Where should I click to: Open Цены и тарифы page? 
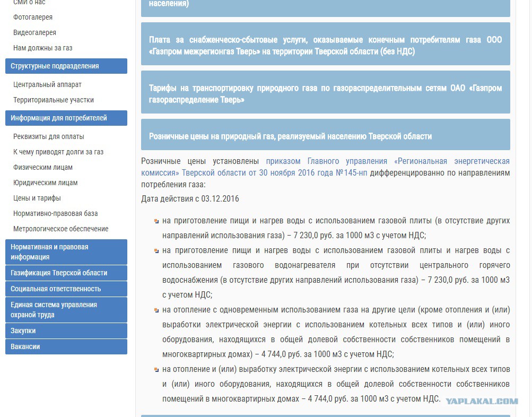37,198
